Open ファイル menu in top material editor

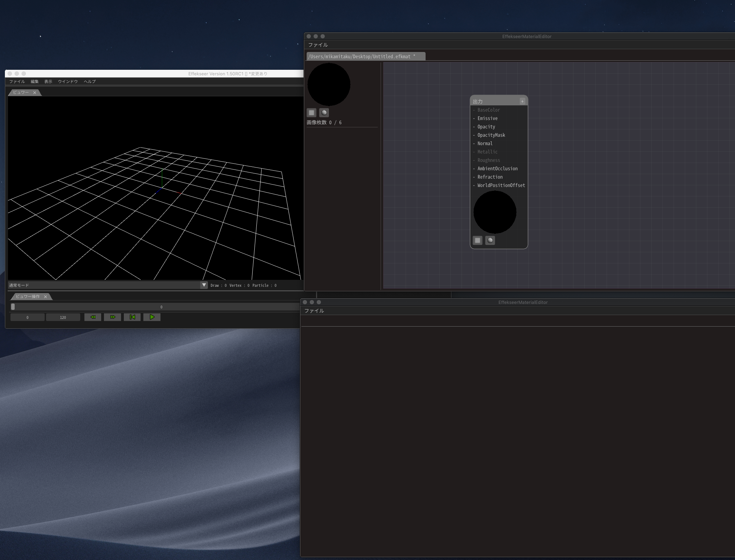318,45
